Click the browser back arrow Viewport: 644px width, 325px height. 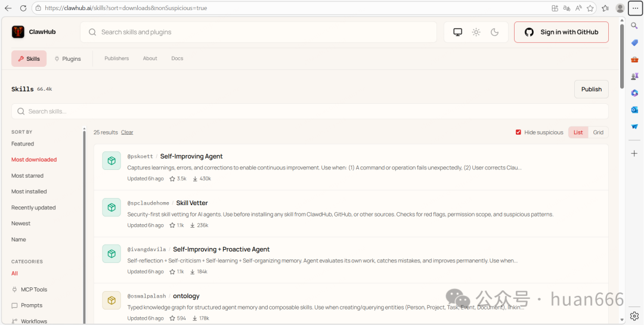8,8
